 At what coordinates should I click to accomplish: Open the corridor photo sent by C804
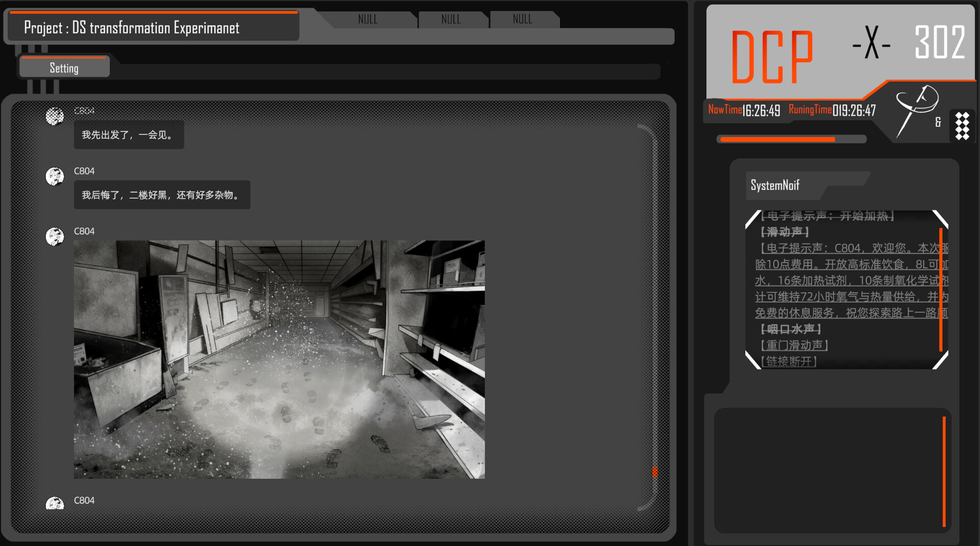(x=278, y=360)
